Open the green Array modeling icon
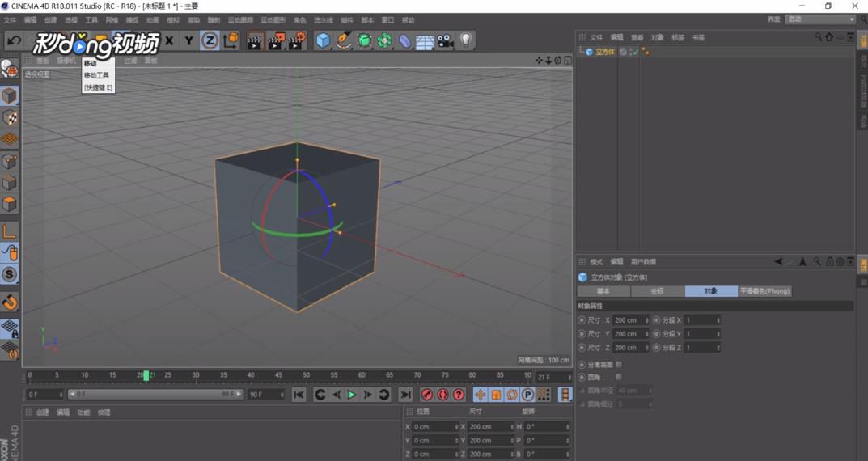The image size is (868, 461). [x=385, y=40]
